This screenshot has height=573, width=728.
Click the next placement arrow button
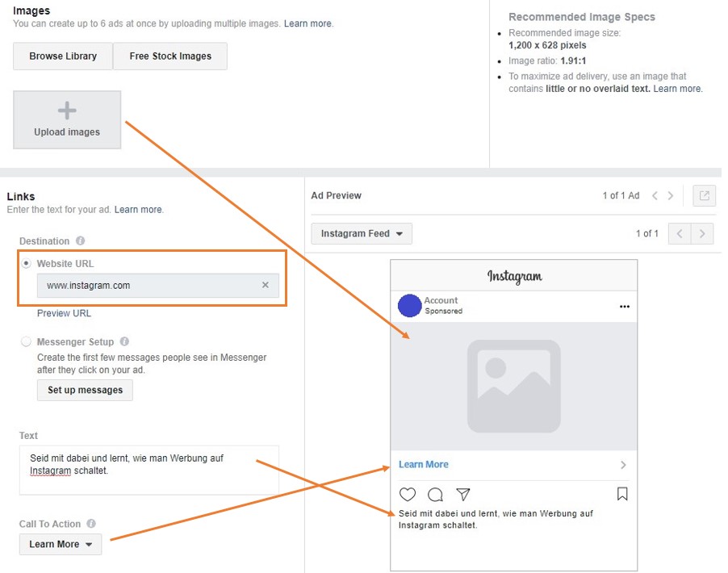tap(702, 233)
